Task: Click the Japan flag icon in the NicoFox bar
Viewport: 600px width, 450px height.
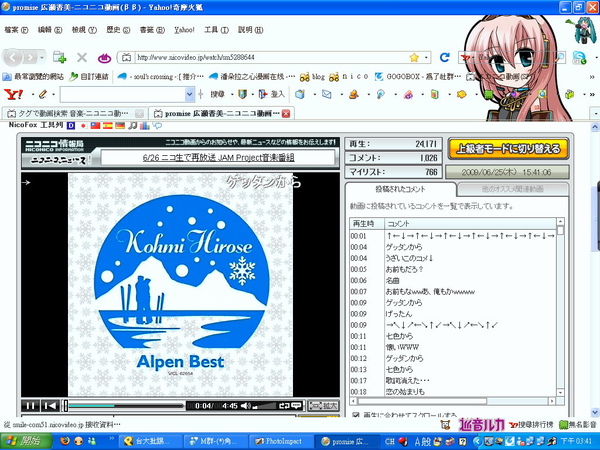Action: click(x=83, y=126)
